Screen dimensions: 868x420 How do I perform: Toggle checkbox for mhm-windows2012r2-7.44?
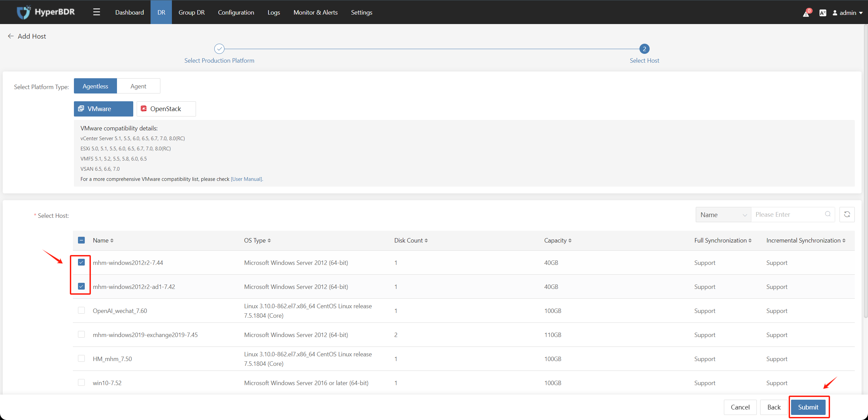(x=81, y=262)
